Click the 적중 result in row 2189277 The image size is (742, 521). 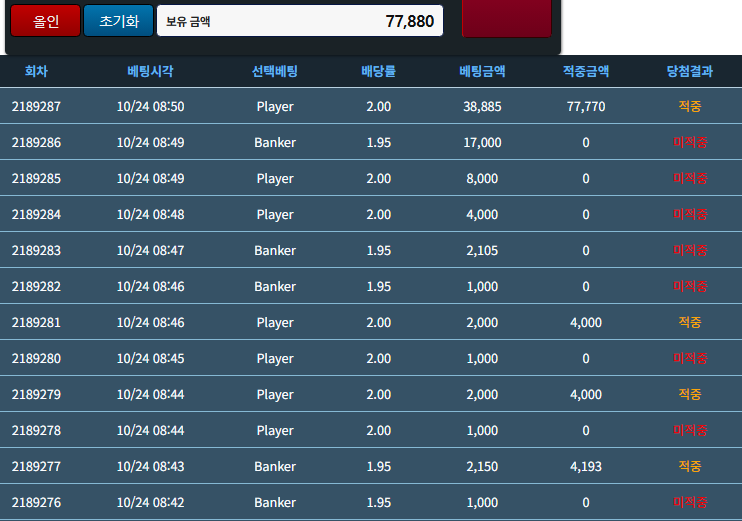coord(689,466)
